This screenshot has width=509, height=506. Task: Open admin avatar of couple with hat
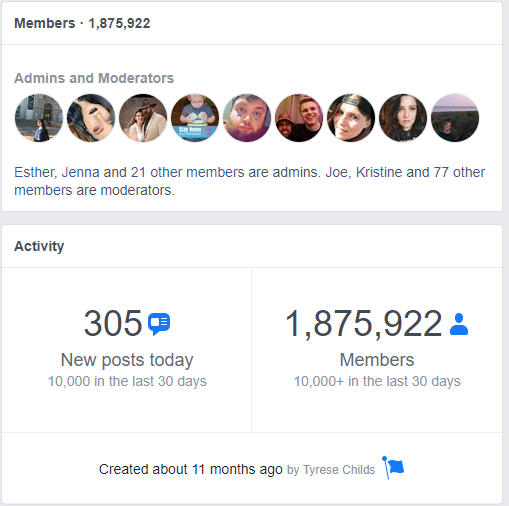tap(143, 118)
